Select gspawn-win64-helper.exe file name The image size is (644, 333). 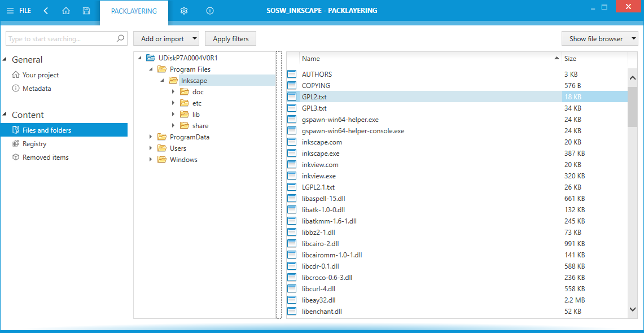coord(340,120)
